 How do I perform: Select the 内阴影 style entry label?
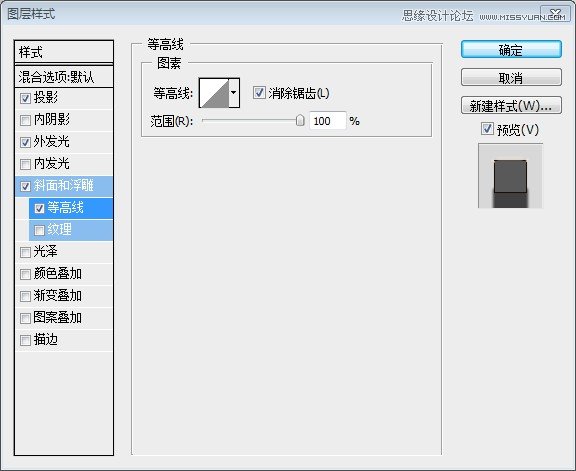tap(51, 119)
